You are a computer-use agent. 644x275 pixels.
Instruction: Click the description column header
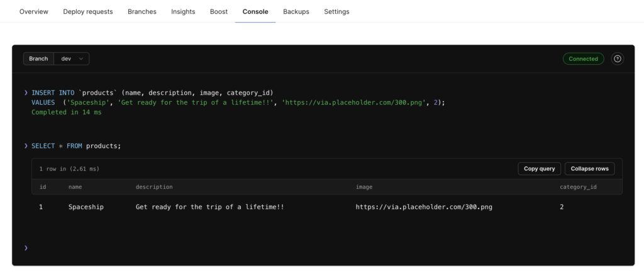tap(154, 187)
